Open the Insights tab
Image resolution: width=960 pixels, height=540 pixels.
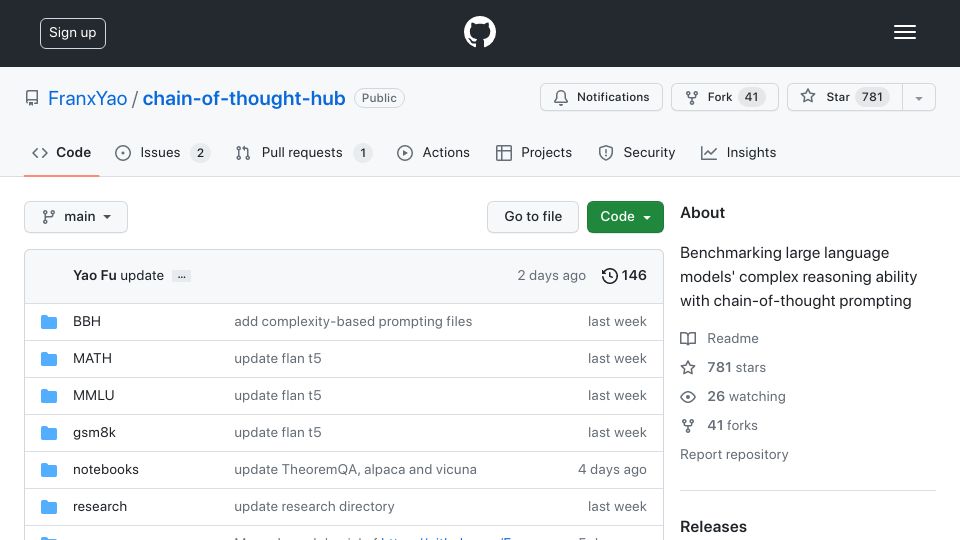tap(738, 152)
